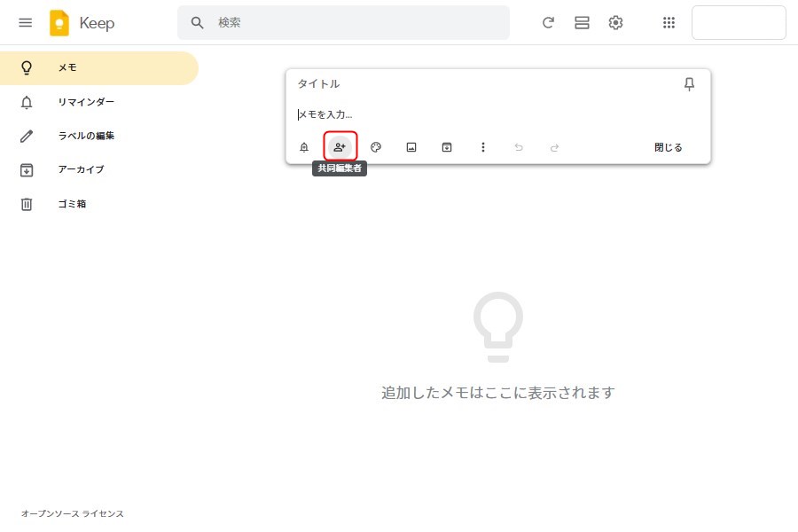Select リマインダー in the sidebar
This screenshot has height=532, width=798.
click(86, 102)
